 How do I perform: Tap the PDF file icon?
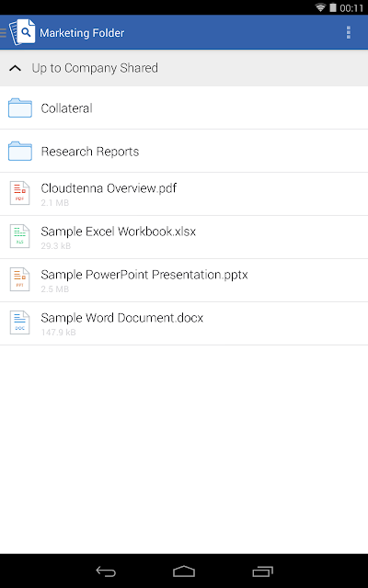click(x=19, y=194)
